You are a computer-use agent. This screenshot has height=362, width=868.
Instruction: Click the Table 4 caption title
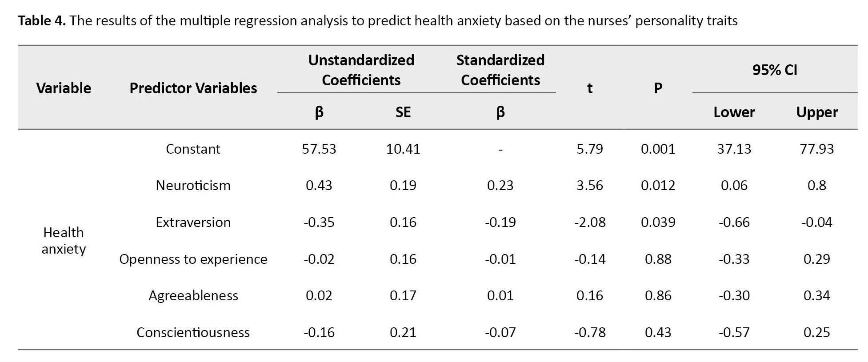(x=378, y=21)
